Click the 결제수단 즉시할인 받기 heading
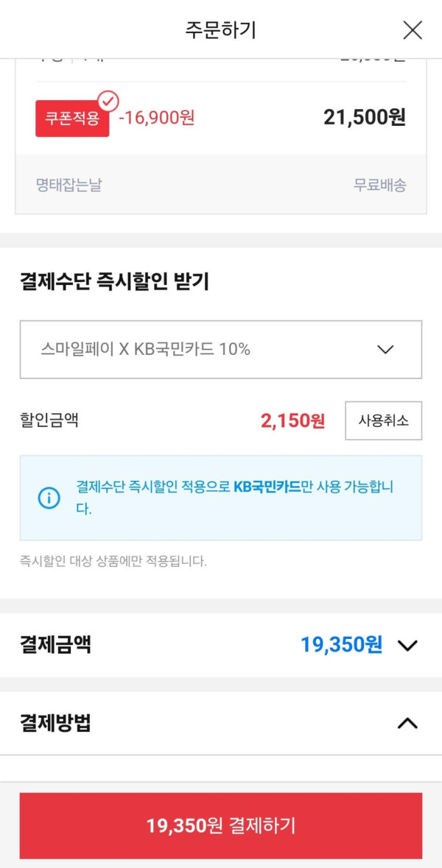 point(114,281)
